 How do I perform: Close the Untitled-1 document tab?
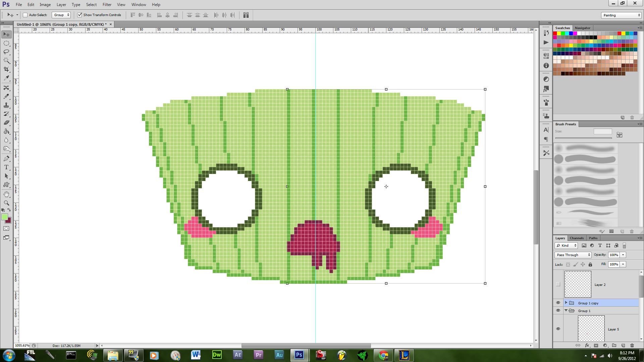click(110, 24)
